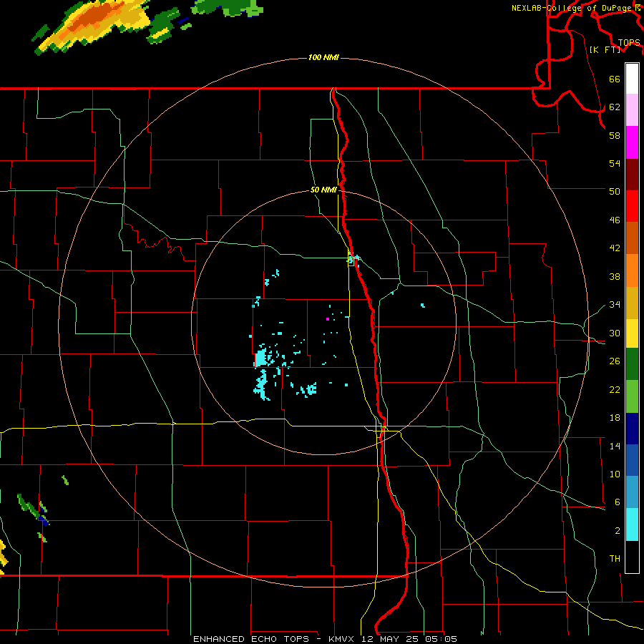Viewport: 644px width, 644px height.
Task: Click the legend value 22
Action: point(615,389)
